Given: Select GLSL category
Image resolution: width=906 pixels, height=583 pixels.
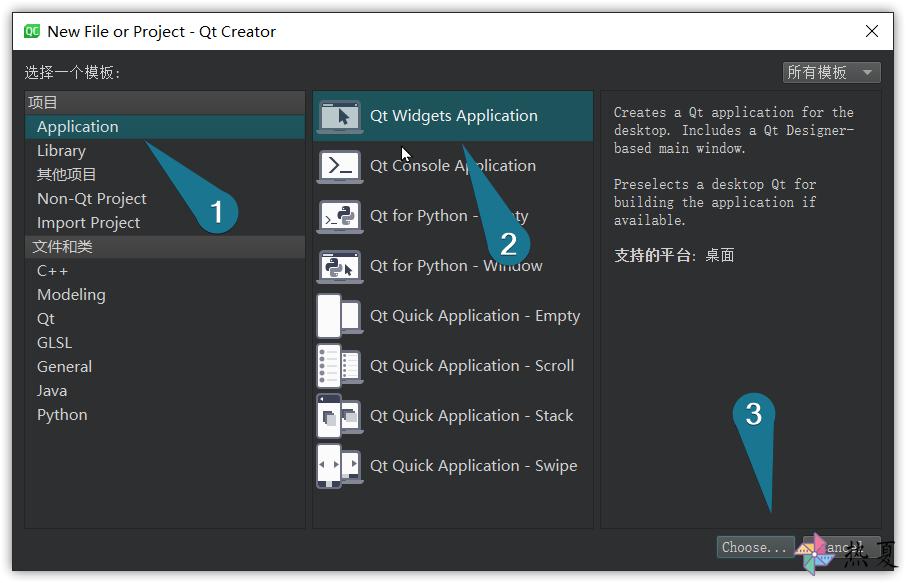Looking at the screenshot, I should [x=165, y=343].
